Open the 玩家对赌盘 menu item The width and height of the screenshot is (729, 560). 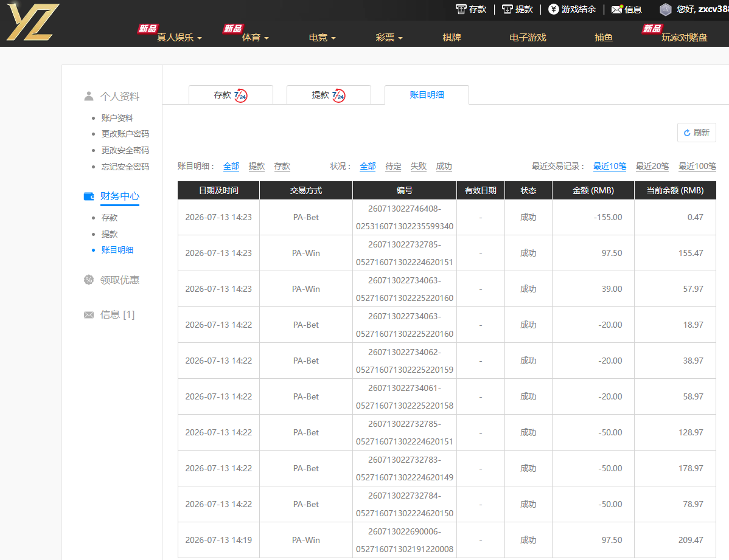click(x=685, y=38)
